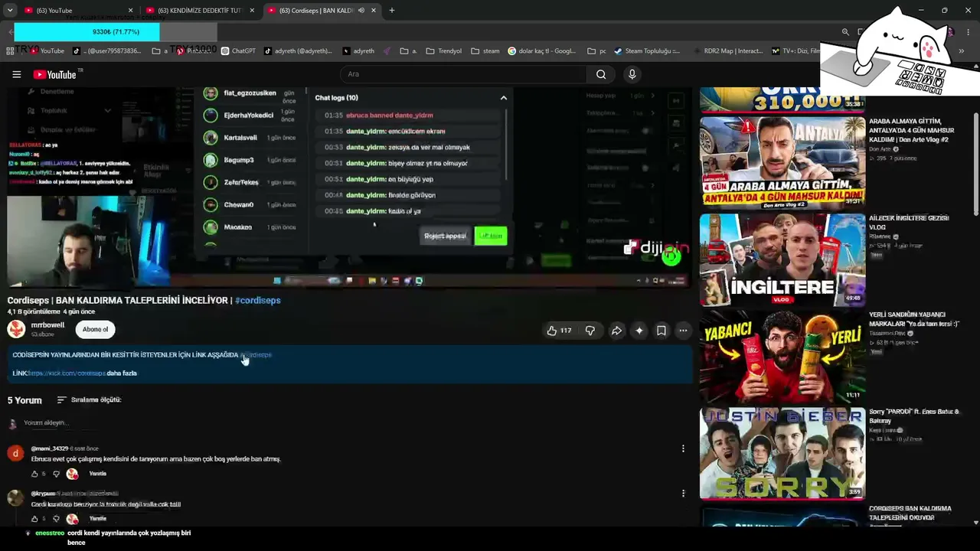Open the YouTube guide hamburger menu
This screenshot has height=551, width=980.
click(16, 74)
